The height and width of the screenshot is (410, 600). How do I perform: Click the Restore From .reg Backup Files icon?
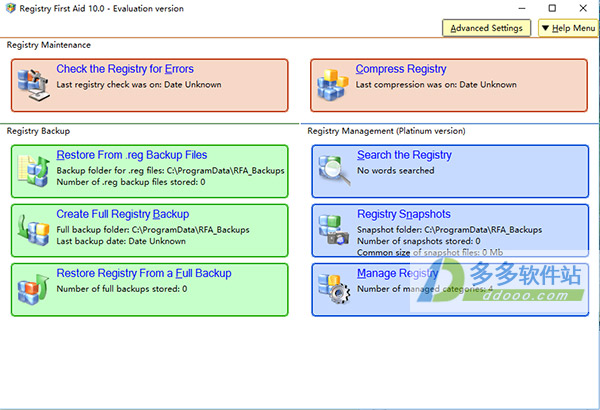(x=34, y=171)
